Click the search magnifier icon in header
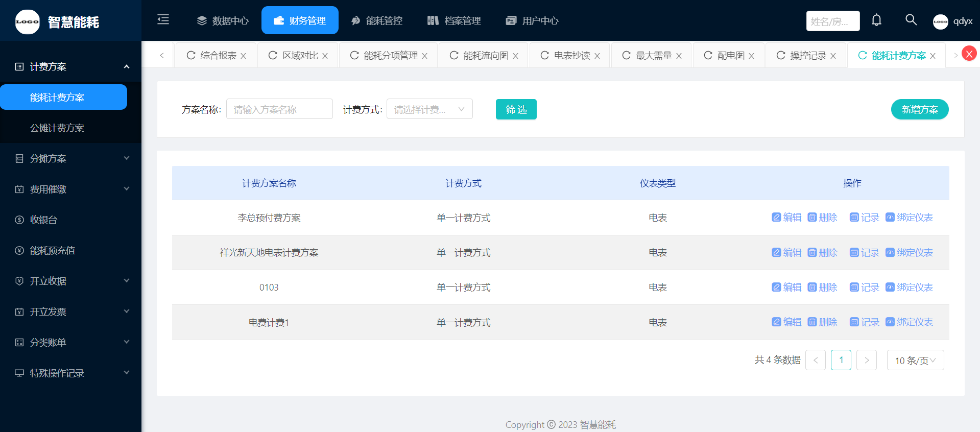The height and width of the screenshot is (432, 980). tap(911, 20)
